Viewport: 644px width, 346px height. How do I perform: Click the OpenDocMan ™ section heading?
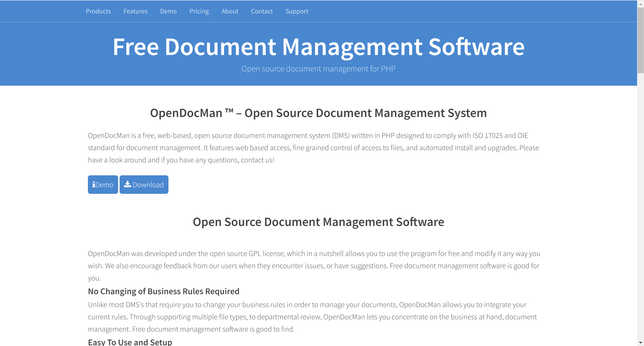pos(318,113)
